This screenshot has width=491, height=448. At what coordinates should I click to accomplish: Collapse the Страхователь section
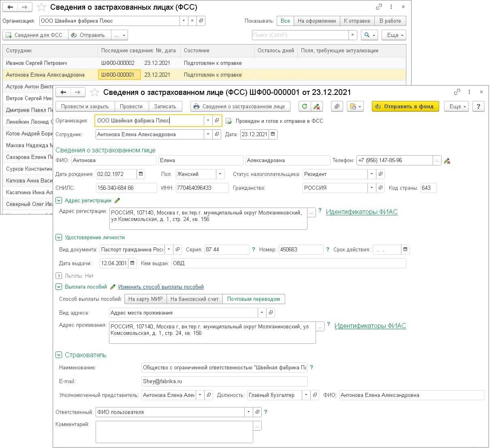(59, 355)
